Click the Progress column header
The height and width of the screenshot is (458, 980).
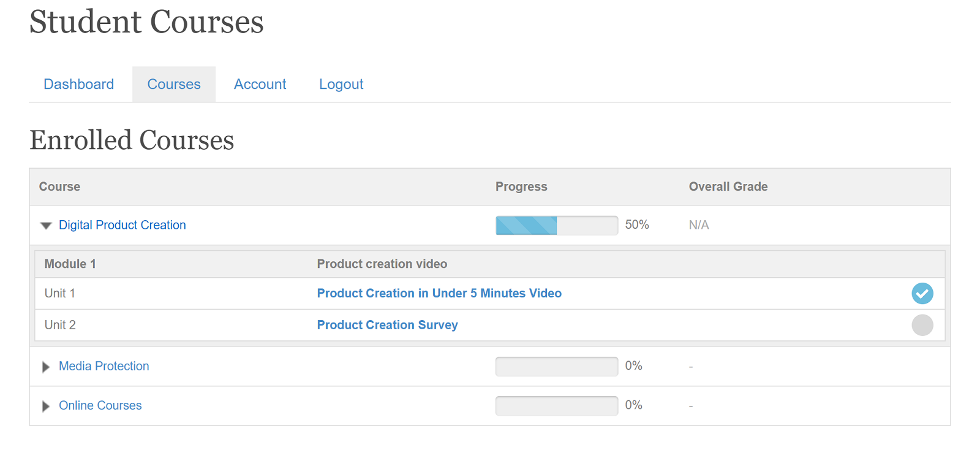[521, 186]
